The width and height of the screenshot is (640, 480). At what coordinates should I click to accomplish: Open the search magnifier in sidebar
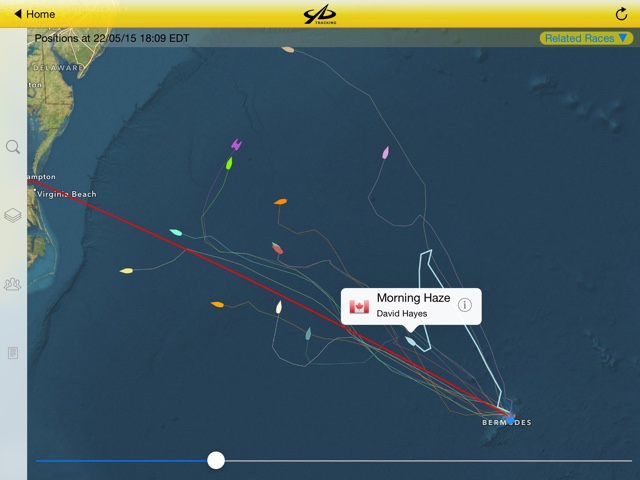[13, 147]
